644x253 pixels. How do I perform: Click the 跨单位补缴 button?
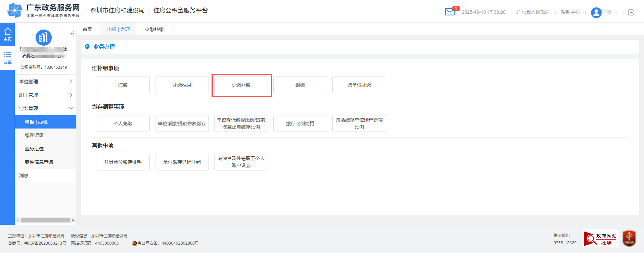(359, 85)
